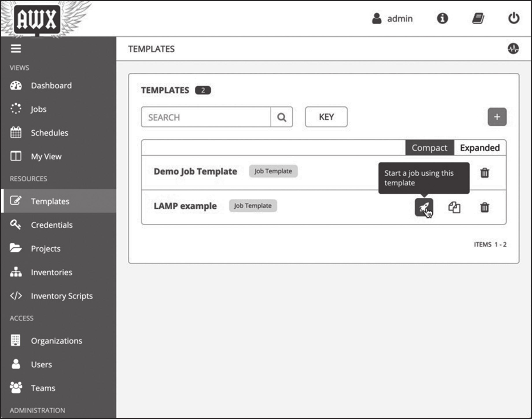Delete the LAMP example template

pos(485,207)
